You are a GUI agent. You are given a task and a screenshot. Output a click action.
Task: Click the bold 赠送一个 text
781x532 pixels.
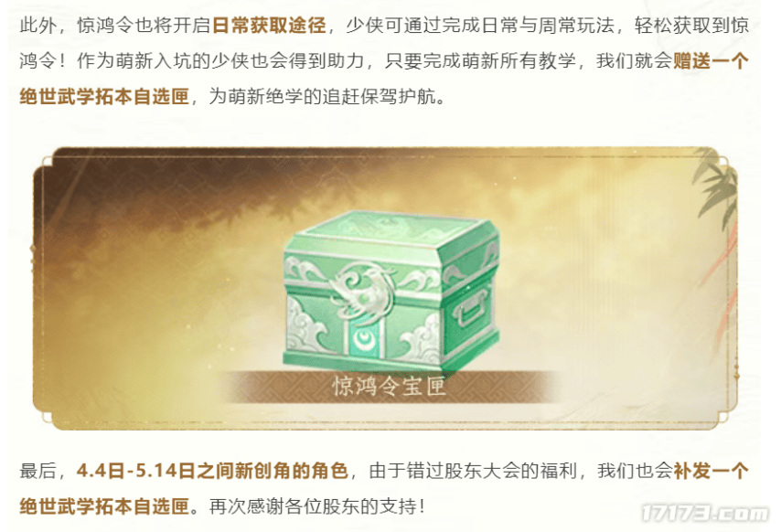click(x=711, y=61)
